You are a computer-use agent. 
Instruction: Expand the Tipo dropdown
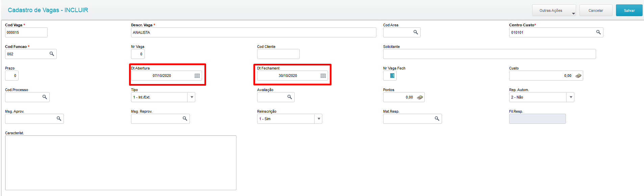[192, 97]
